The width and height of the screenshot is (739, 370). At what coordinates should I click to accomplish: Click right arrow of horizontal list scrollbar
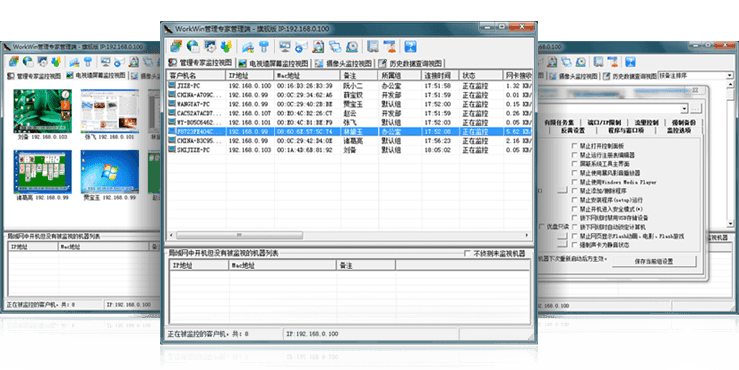coord(527,235)
